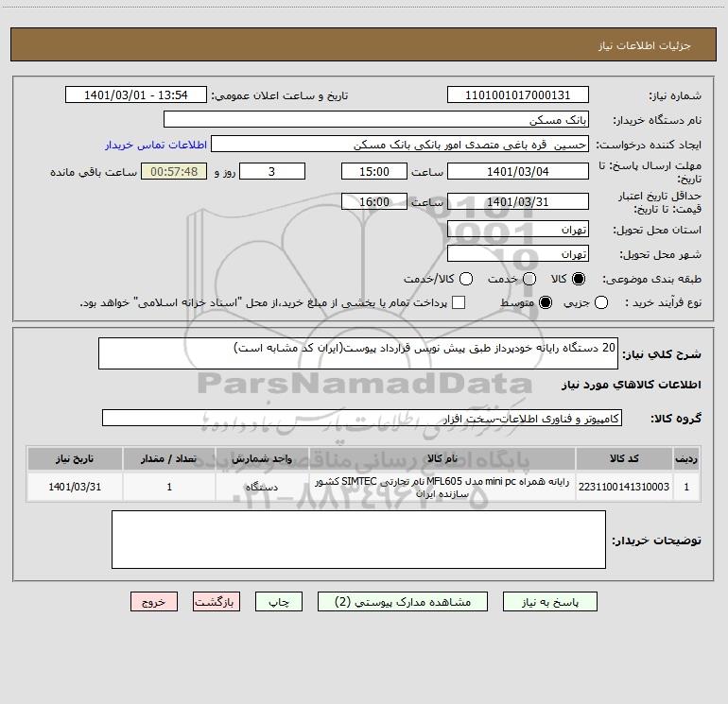
Task: Click the validity time field 16:00
Action: [x=374, y=201]
